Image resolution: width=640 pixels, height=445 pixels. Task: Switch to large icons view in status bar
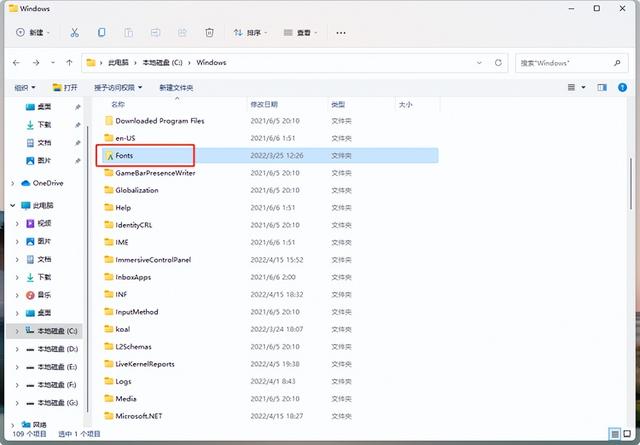click(627, 434)
